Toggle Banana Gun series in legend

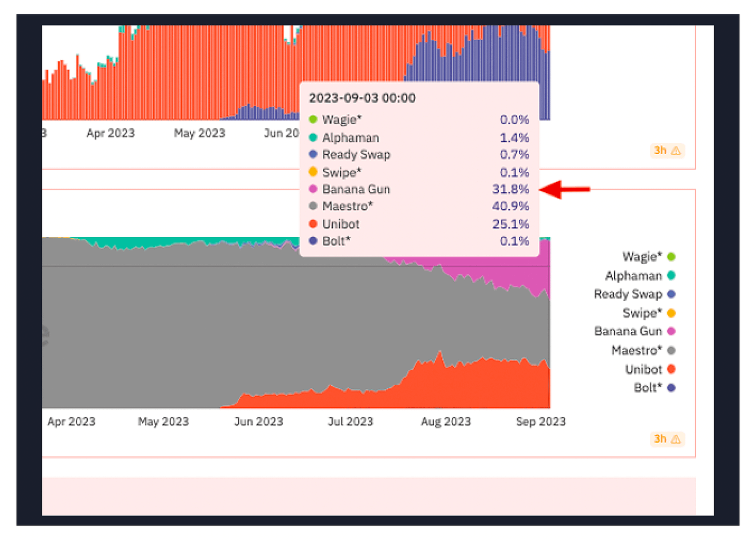634,331
